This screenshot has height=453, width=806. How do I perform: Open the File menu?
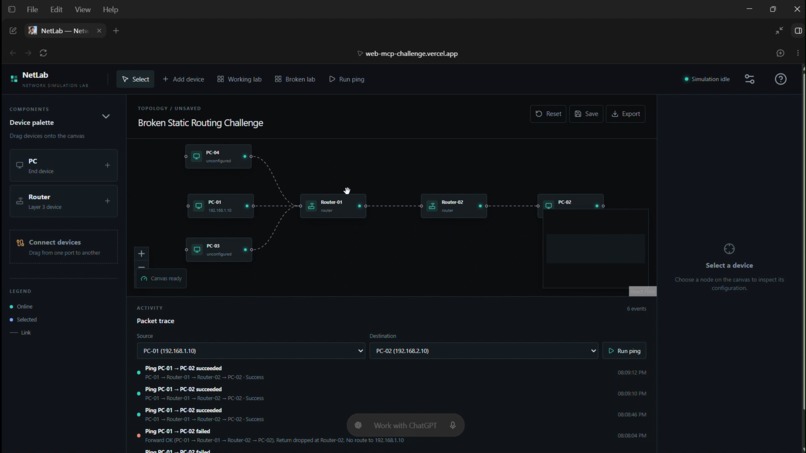[x=32, y=9]
